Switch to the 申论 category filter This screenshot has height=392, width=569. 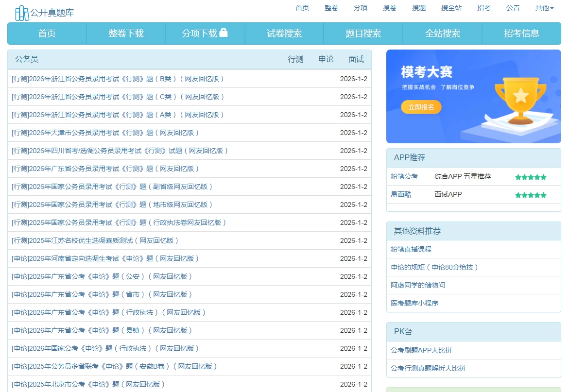[x=326, y=59]
